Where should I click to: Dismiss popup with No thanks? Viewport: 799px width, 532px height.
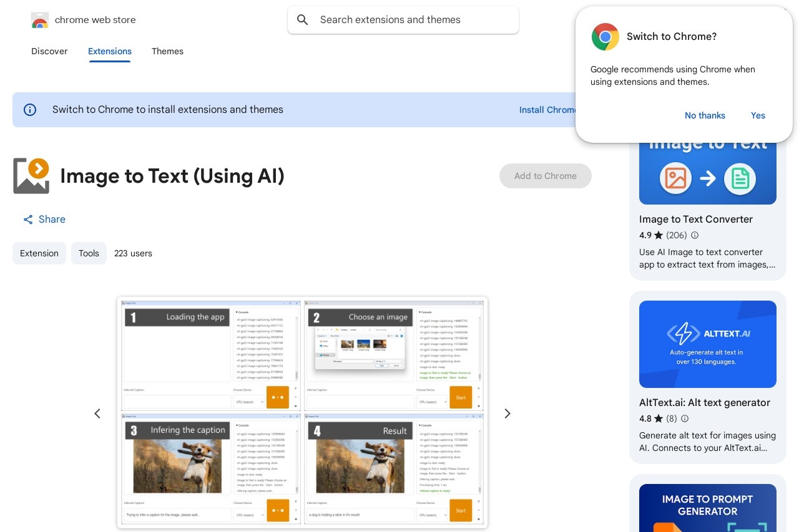[x=705, y=115]
